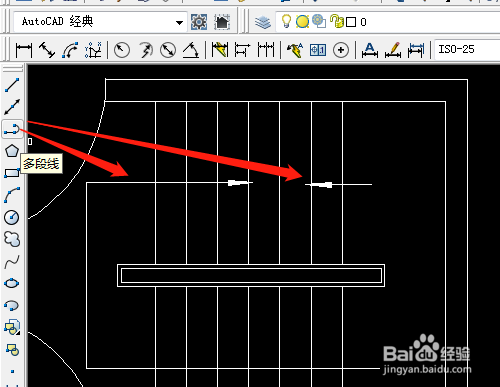The width and height of the screenshot is (500, 387).
Task: Select the Circle draw tool
Action: click(12, 217)
